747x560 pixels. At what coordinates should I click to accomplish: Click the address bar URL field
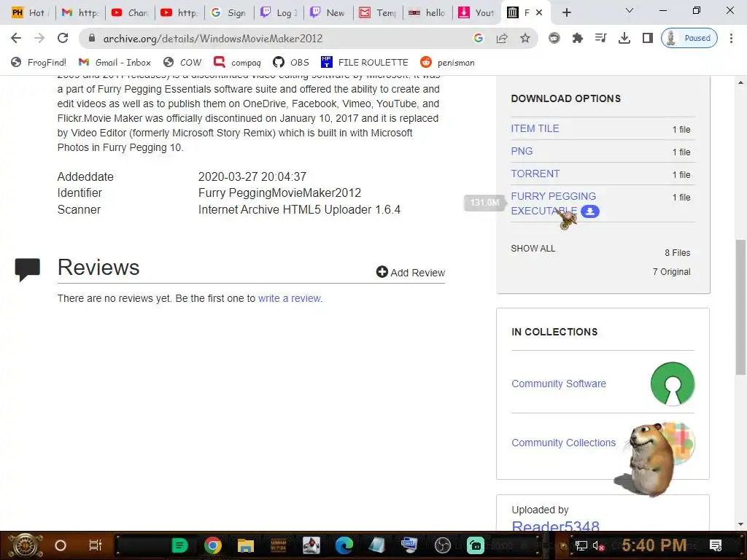(276, 39)
